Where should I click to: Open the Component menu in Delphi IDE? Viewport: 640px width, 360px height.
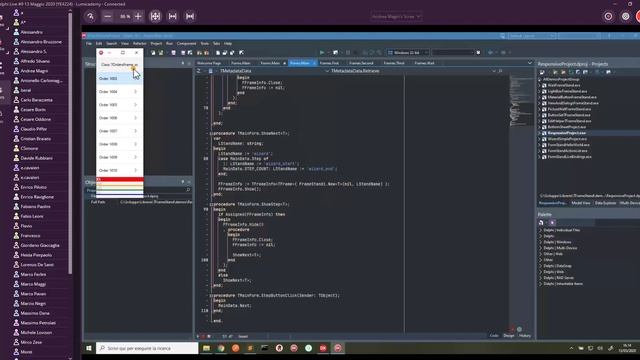[x=187, y=43]
